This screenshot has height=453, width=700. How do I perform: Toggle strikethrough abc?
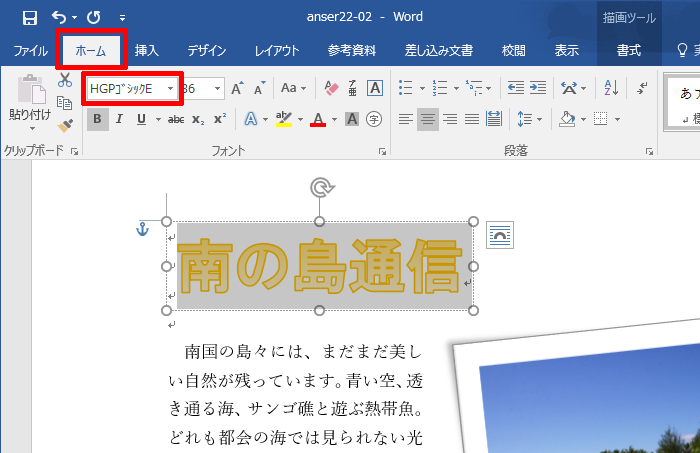coord(176,120)
